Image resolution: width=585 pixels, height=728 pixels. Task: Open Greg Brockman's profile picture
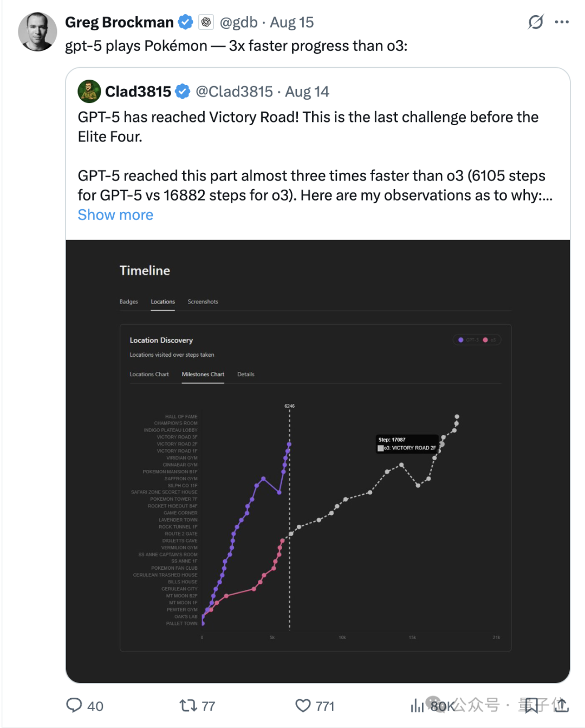37,32
